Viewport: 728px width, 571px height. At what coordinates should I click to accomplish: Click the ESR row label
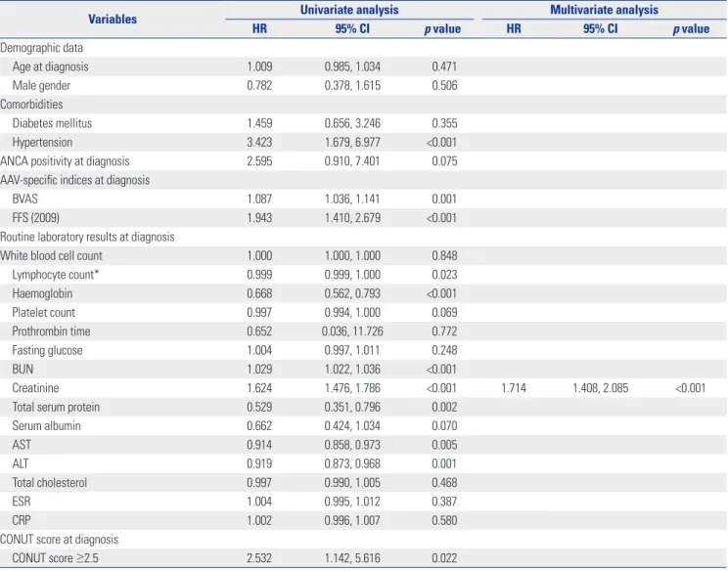22,502
